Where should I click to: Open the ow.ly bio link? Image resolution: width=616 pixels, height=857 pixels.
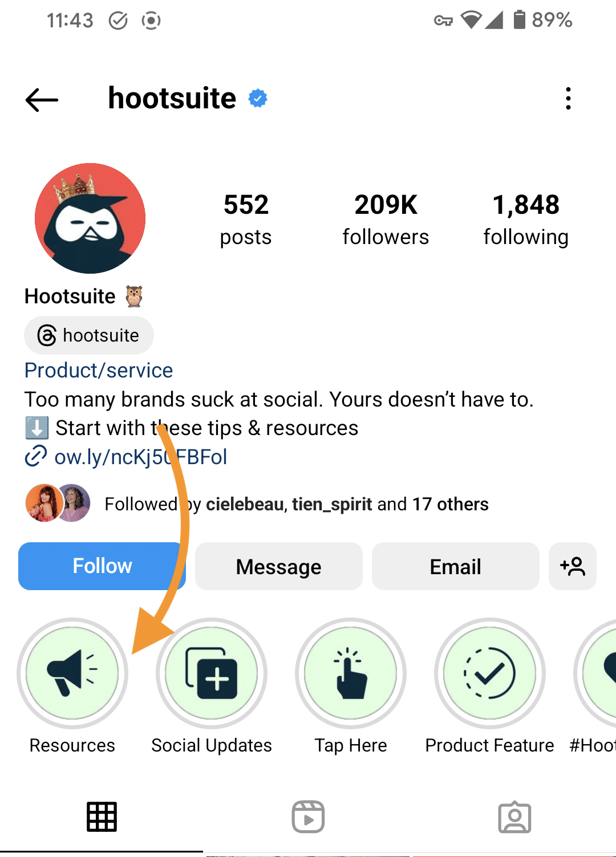(x=140, y=456)
